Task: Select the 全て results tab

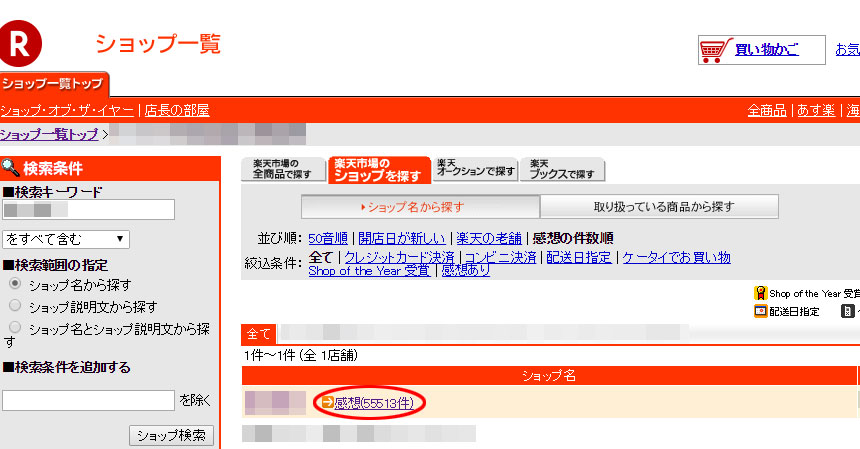Action: pos(258,334)
